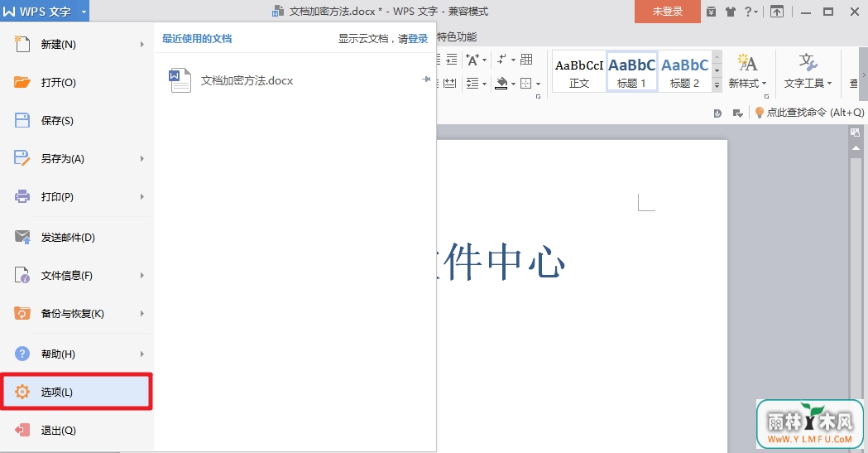The image size is (868, 453).
Task: Expand the 帮助(H) submenu arrow
Action: coord(141,354)
